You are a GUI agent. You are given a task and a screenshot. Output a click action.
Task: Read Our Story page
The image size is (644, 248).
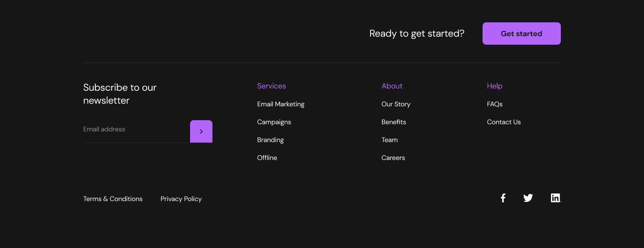click(x=396, y=104)
